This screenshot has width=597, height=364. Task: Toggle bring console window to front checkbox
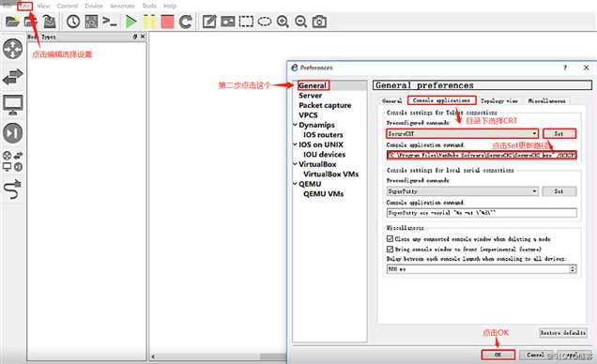(390, 250)
